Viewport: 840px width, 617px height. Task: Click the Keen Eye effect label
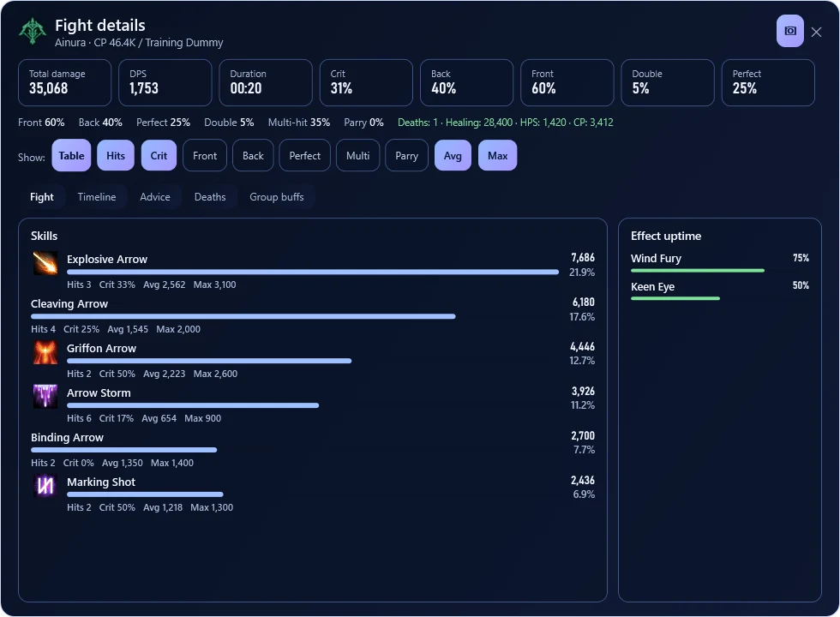click(652, 286)
